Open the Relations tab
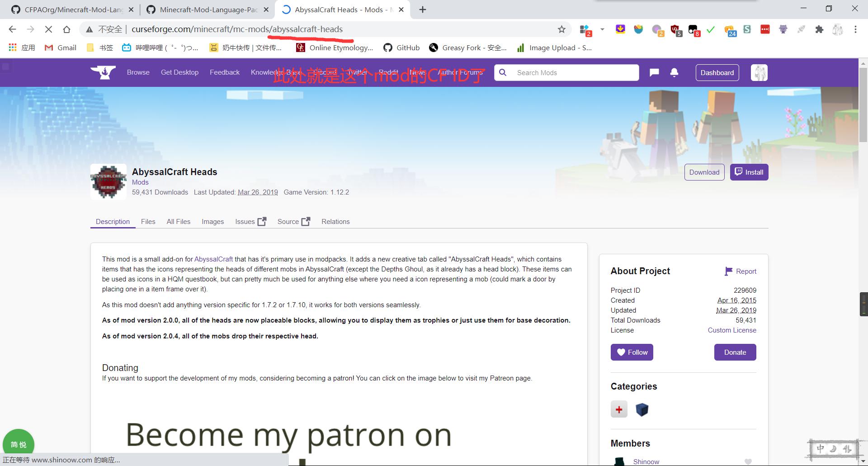Image resolution: width=868 pixels, height=466 pixels. 335,222
